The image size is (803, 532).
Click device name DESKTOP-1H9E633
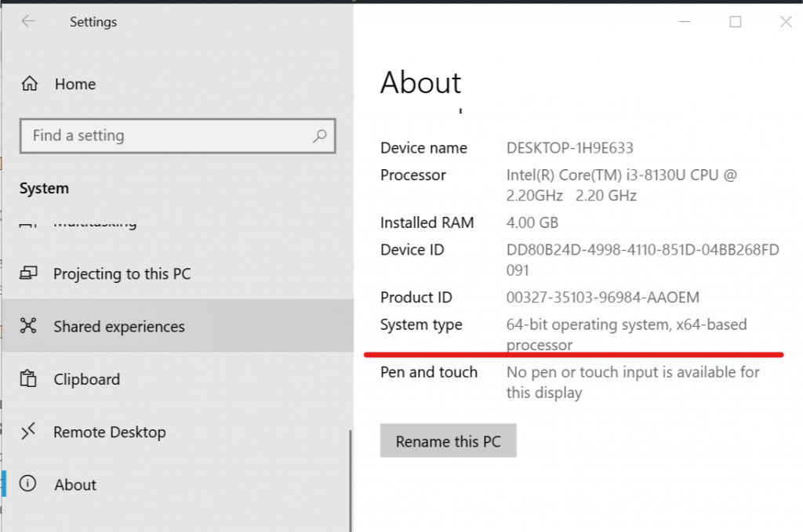[x=570, y=148]
